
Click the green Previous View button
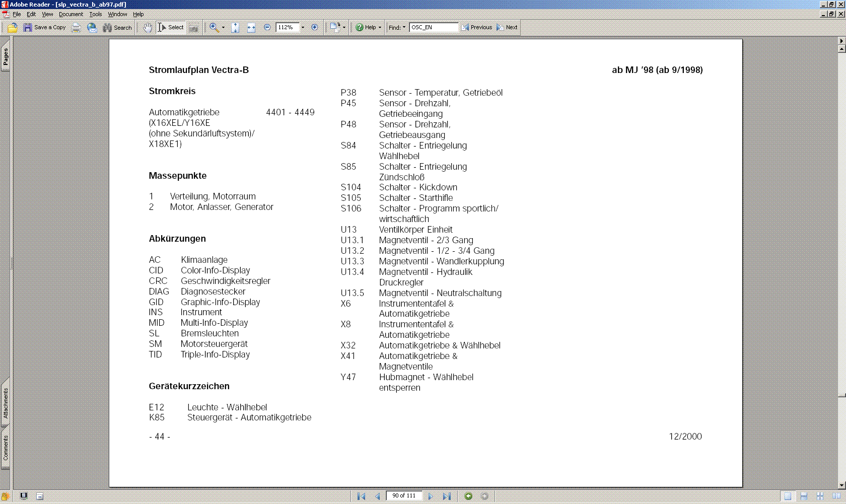click(468, 496)
